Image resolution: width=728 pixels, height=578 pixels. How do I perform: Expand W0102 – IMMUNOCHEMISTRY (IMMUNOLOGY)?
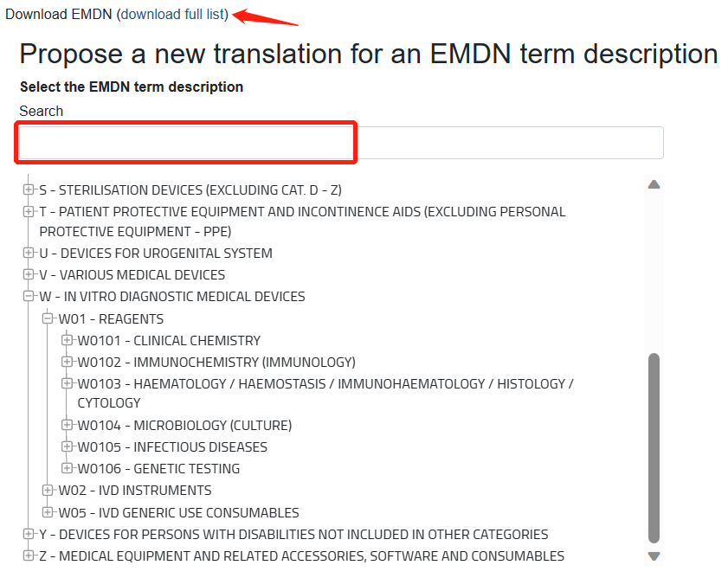[68, 362]
